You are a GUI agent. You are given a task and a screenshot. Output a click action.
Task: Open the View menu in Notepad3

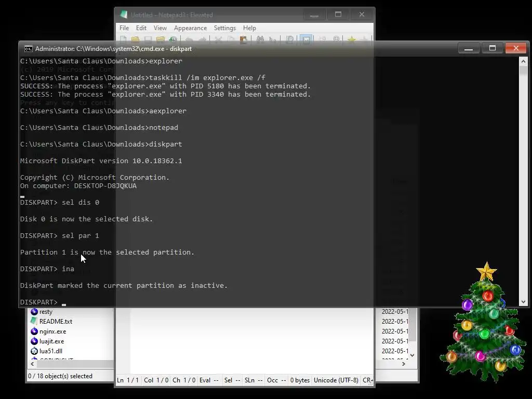[x=160, y=28]
